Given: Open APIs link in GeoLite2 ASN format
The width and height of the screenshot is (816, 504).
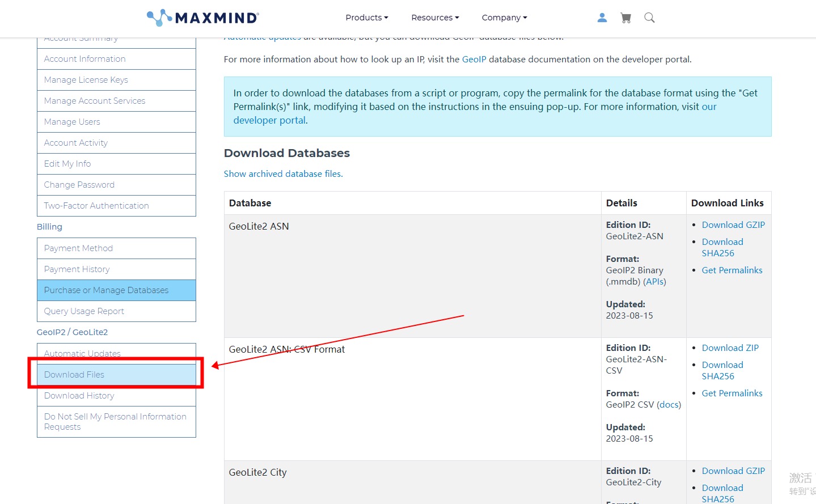Looking at the screenshot, I should pyautogui.click(x=654, y=282).
